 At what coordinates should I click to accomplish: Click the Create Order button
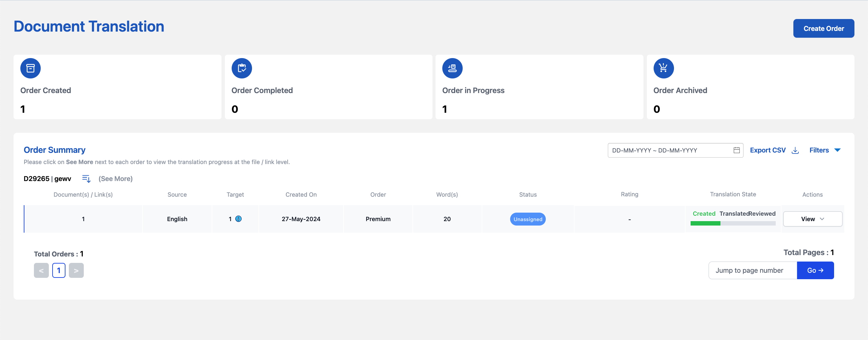click(824, 29)
